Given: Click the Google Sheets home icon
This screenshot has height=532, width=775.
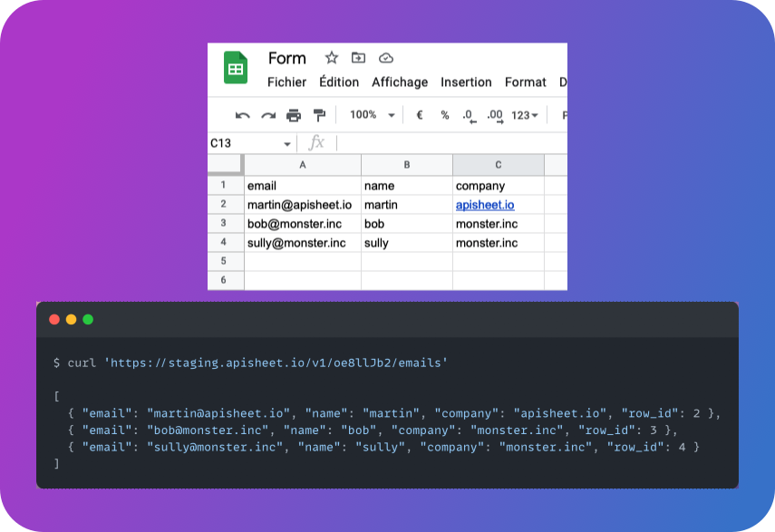Looking at the screenshot, I should pos(236,67).
